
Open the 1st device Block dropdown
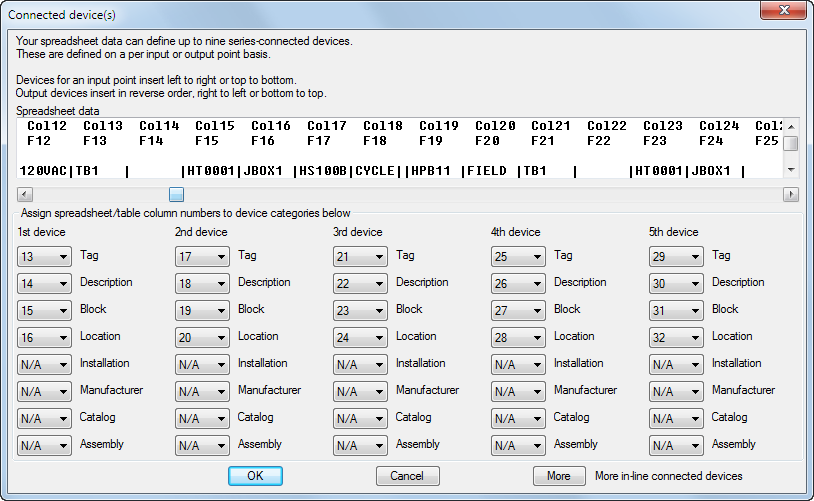coord(44,310)
